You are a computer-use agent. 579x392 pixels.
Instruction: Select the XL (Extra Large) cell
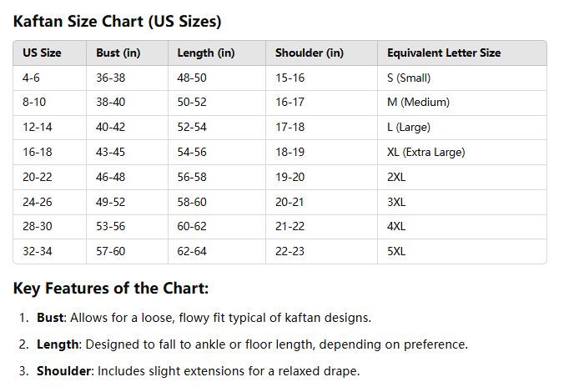425,153
